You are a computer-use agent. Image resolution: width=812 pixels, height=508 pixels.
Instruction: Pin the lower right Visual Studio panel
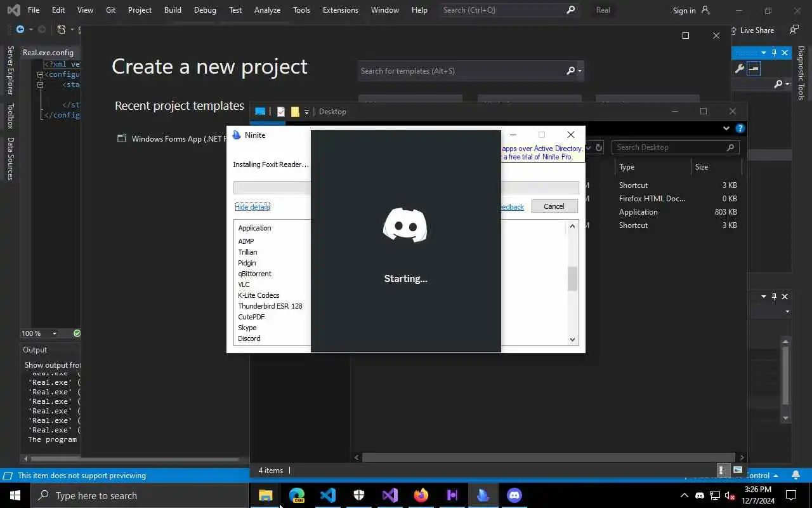[x=774, y=297]
